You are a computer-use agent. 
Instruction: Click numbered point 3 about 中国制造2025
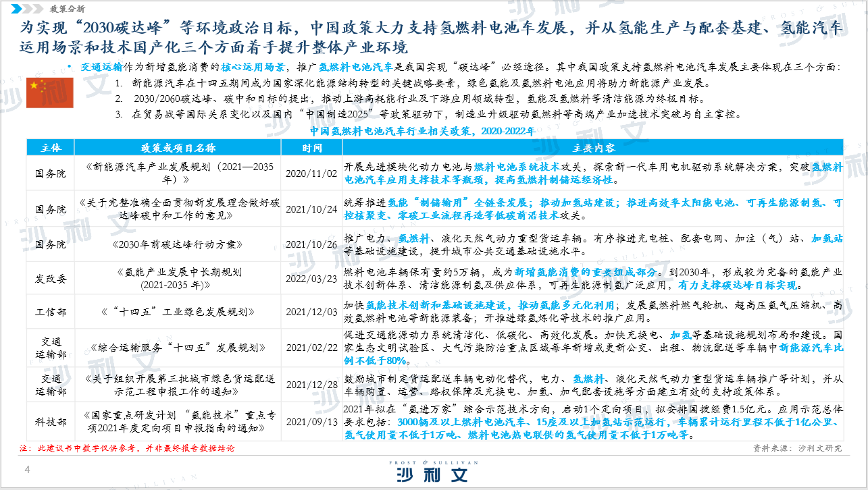pos(430,114)
